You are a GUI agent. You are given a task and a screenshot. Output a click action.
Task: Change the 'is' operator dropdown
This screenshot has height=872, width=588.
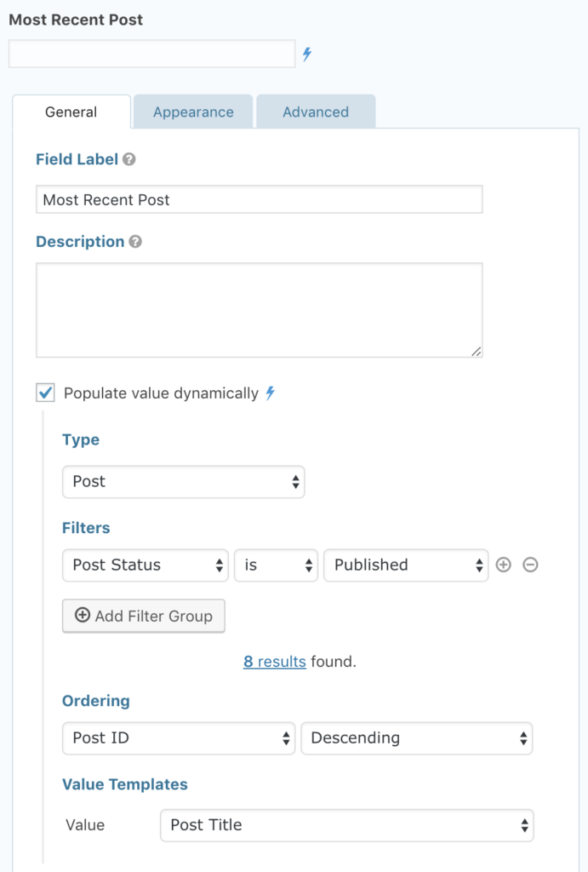(276, 565)
